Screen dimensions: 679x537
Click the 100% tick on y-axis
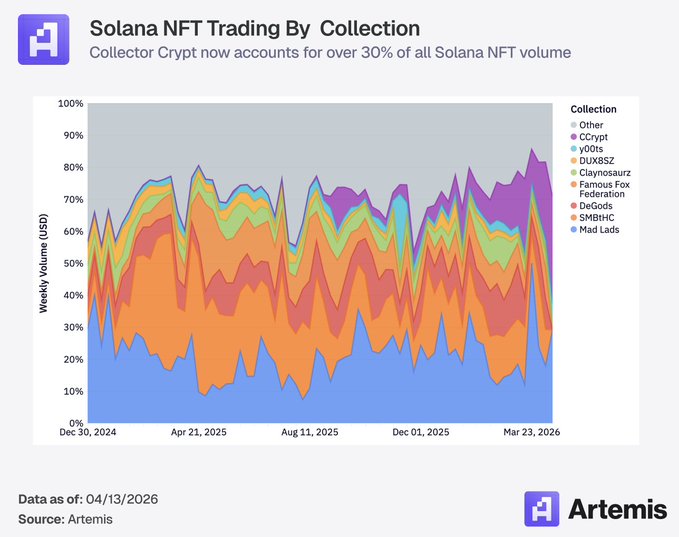coord(71,104)
